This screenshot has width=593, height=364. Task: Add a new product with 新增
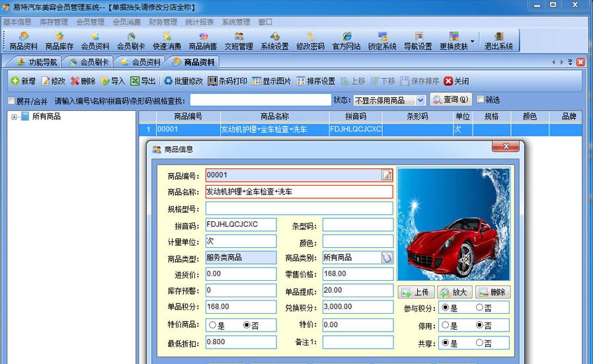[23, 81]
